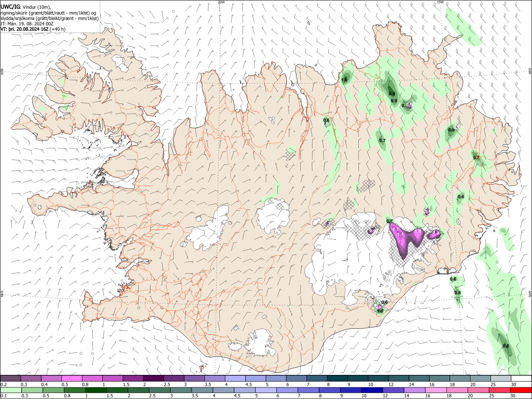
Task: Pick the grey-purple upper-scale swatch starting at 0.2
Action: point(10,378)
